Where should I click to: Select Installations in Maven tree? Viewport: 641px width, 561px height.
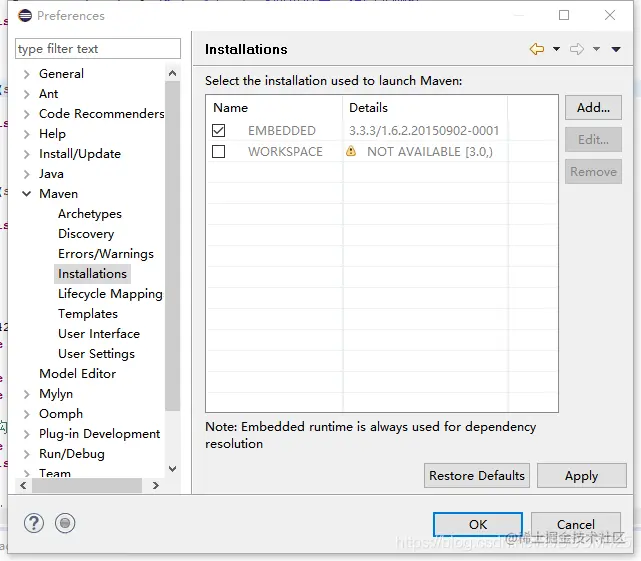point(92,274)
